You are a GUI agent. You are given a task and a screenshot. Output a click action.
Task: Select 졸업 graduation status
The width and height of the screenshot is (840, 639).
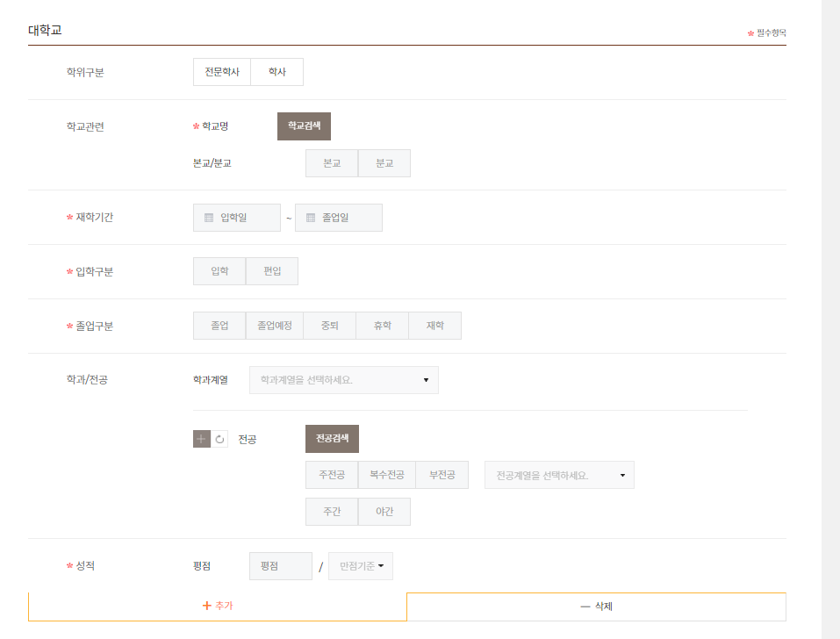[x=219, y=326]
